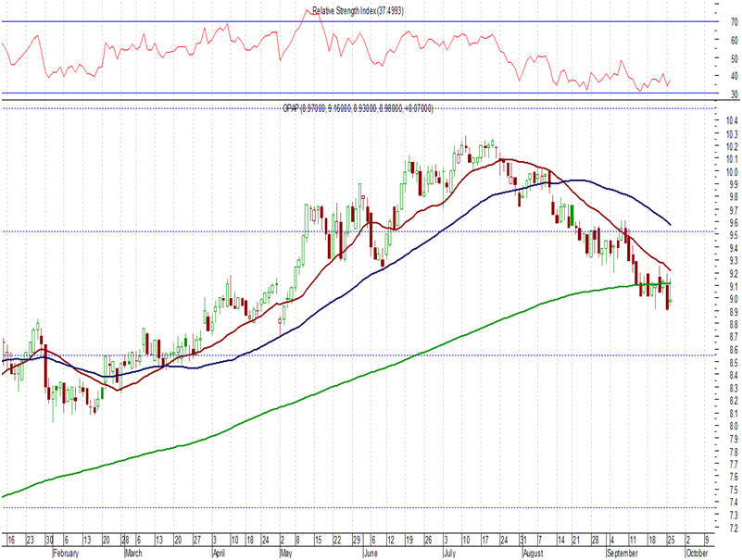742x560 pixels.
Task: Click the 9.0 price axis label
Action: tap(734, 299)
